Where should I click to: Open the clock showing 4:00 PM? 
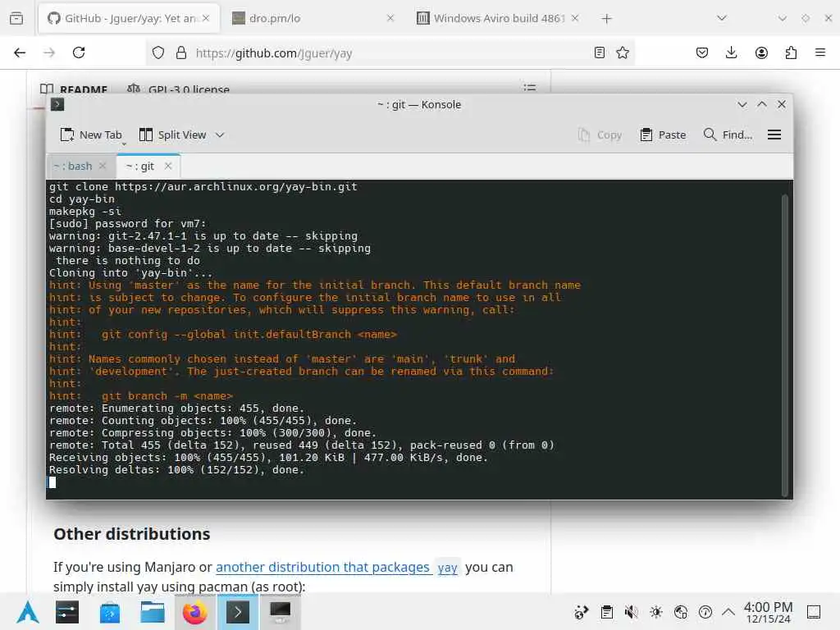[768, 612]
